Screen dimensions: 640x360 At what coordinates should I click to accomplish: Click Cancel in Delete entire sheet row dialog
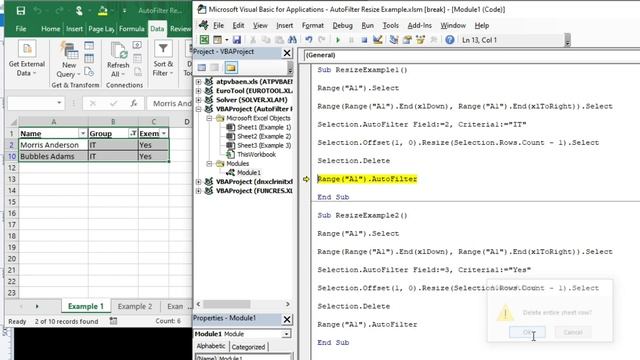point(573,332)
